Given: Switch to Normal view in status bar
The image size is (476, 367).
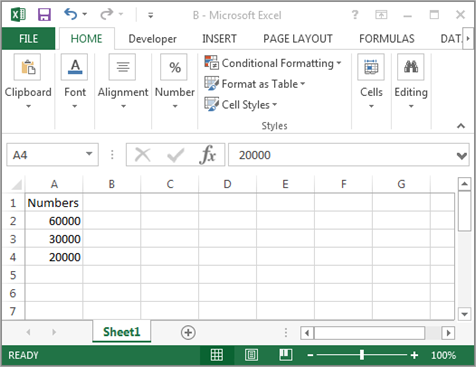Looking at the screenshot, I should pos(217,355).
